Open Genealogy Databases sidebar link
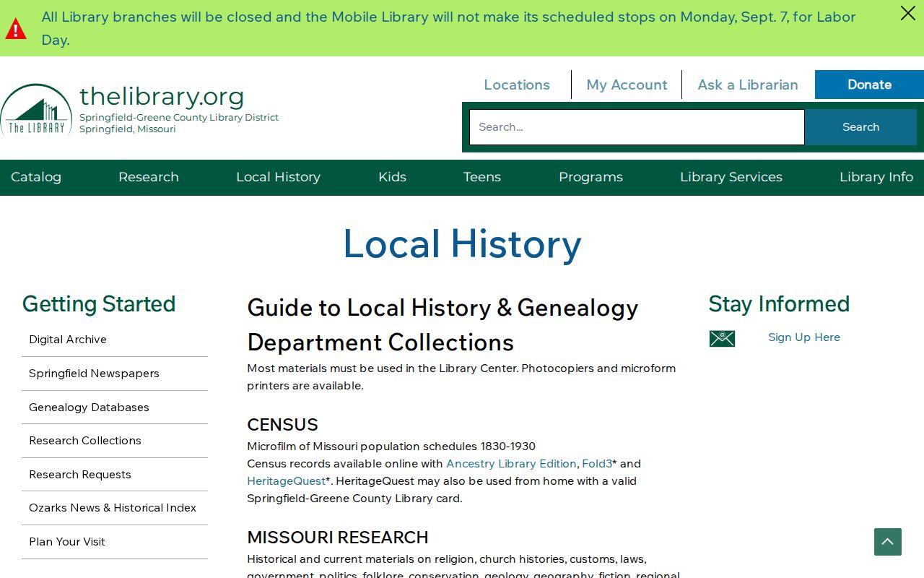This screenshot has height=578, width=924. click(115, 407)
